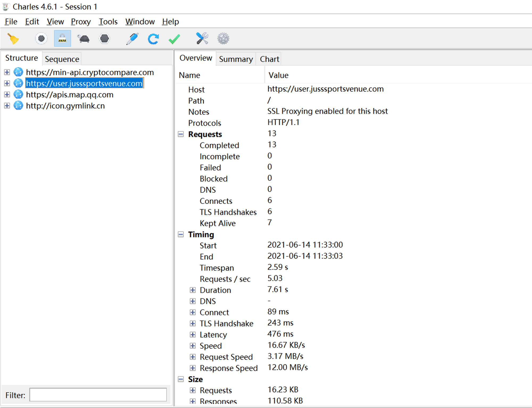Viewport: 532px width, 408px height.
Task: Select https://apis.map.qq.com in the tree
Action: click(x=70, y=95)
